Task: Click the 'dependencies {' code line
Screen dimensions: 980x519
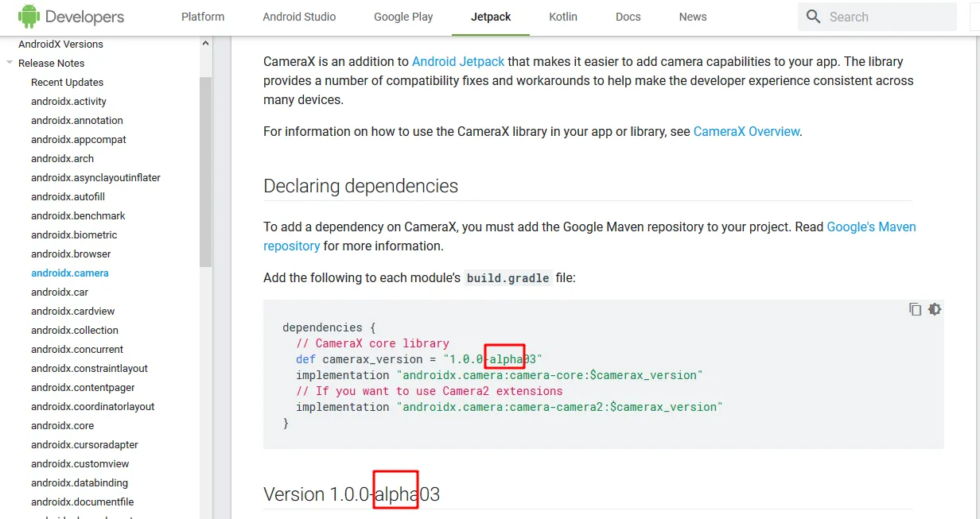Action: point(329,327)
